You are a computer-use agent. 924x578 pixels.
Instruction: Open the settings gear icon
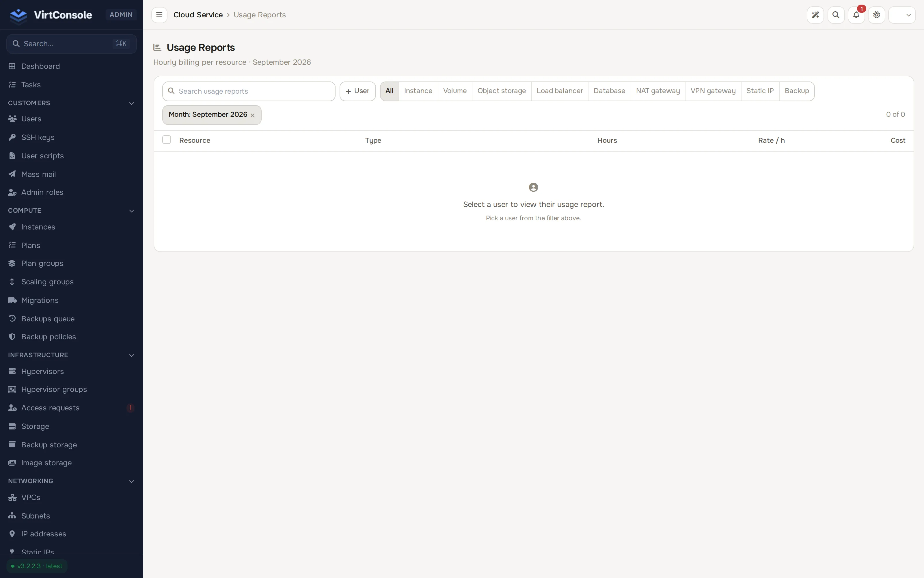[877, 15]
